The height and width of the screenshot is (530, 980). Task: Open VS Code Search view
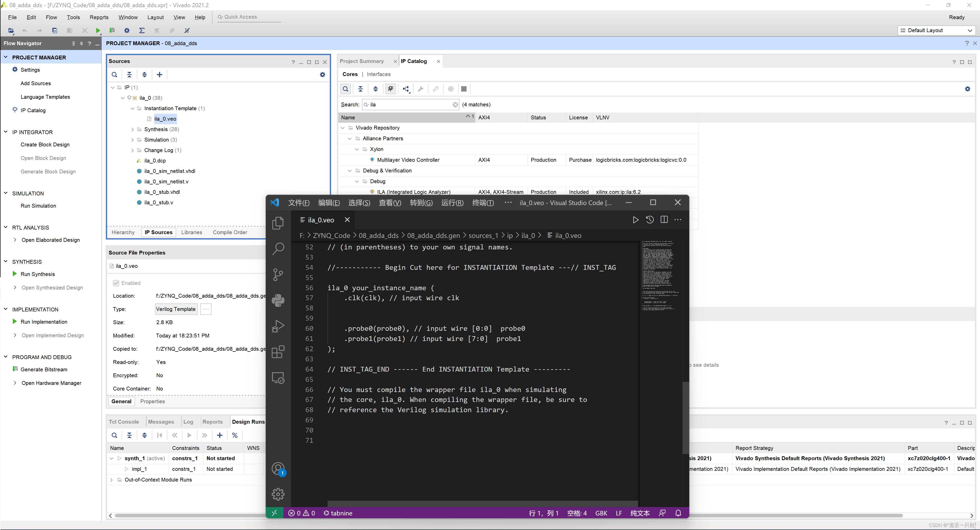click(x=278, y=248)
